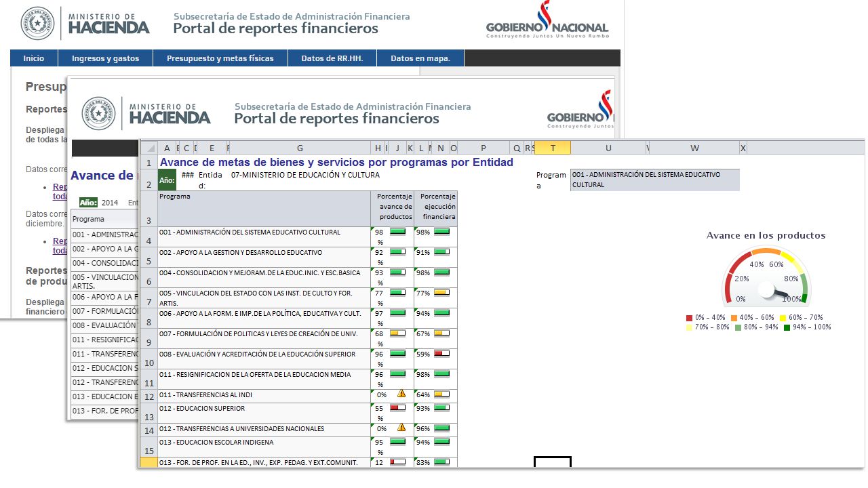Click the 2014 year value in the middle window
Image resolution: width=868 pixels, height=488 pixels.
click(110, 203)
